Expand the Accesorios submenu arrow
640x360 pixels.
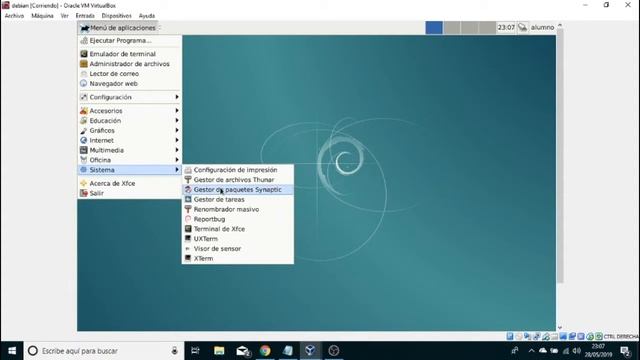(177, 111)
